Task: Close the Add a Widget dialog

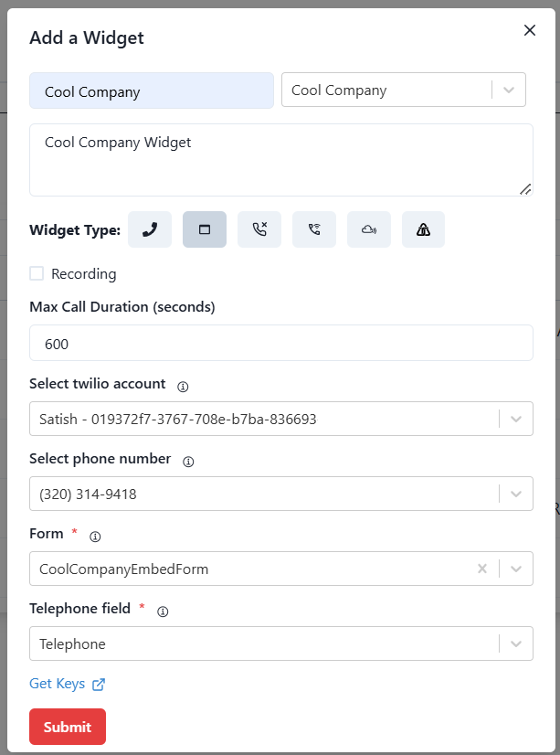Action: 530,30
